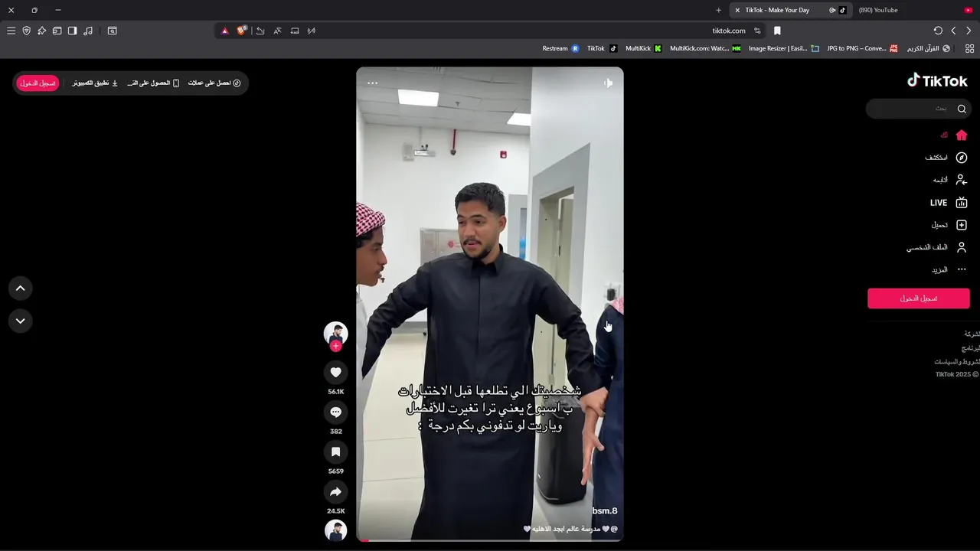The height and width of the screenshot is (551, 980).
Task: Open the Restream bookmark
Action: point(560,48)
